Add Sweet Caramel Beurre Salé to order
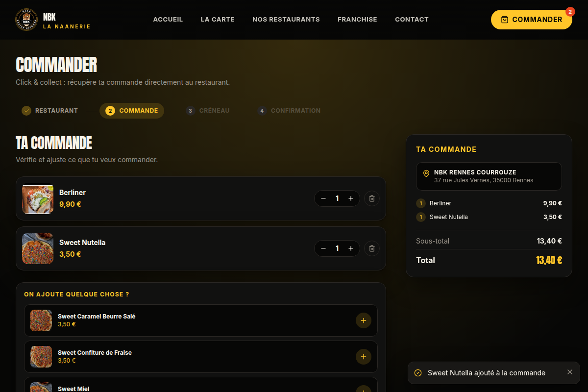588x392 pixels. (364, 320)
